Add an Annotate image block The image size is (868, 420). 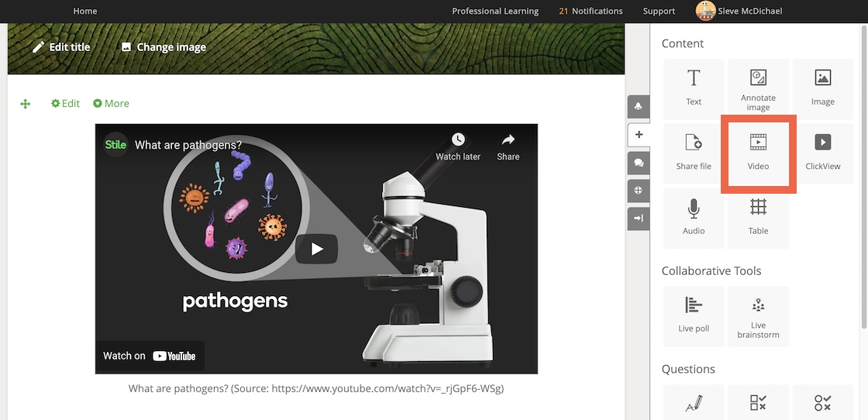(759, 89)
